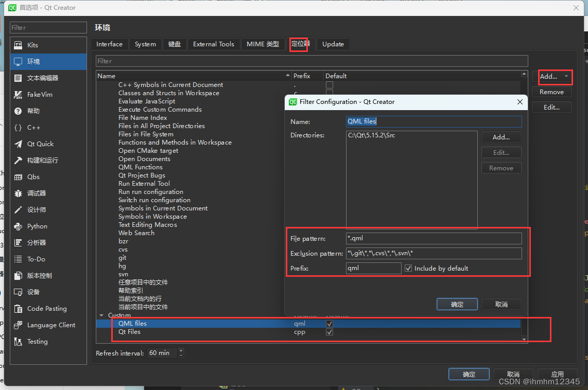Open the 设计师 pencil icon
Image resolution: width=588 pixels, height=390 pixels.
coord(18,210)
